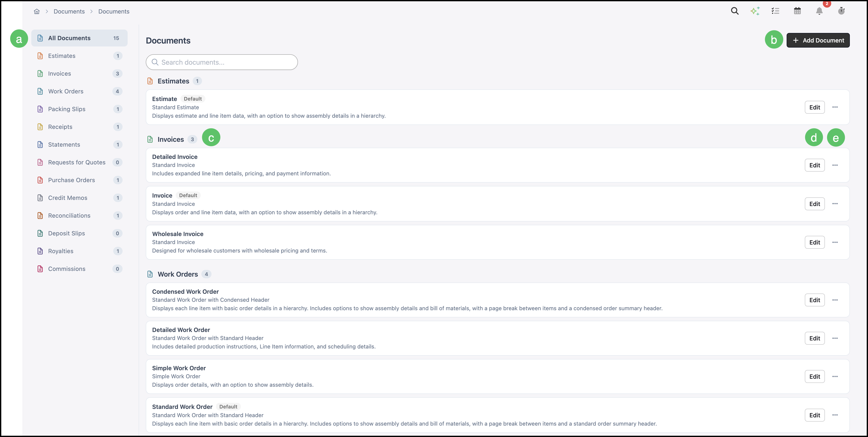Open more options for Estimate row
The width and height of the screenshot is (868, 437).
pyautogui.click(x=835, y=107)
